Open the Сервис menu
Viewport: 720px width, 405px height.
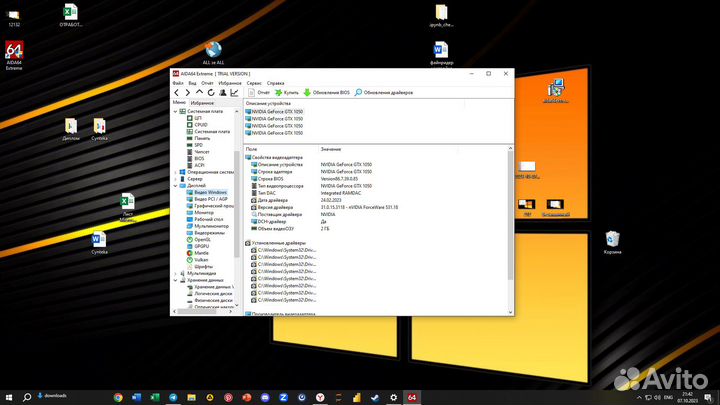click(254, 83)
